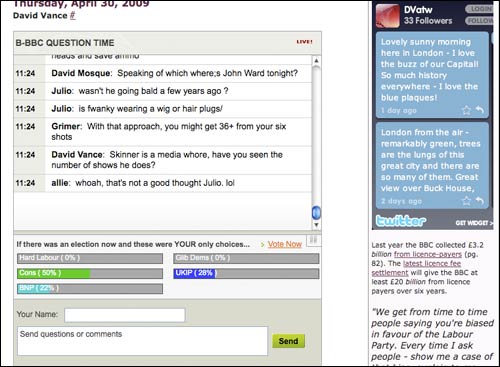Click the green Send button

tap(288, 341)
